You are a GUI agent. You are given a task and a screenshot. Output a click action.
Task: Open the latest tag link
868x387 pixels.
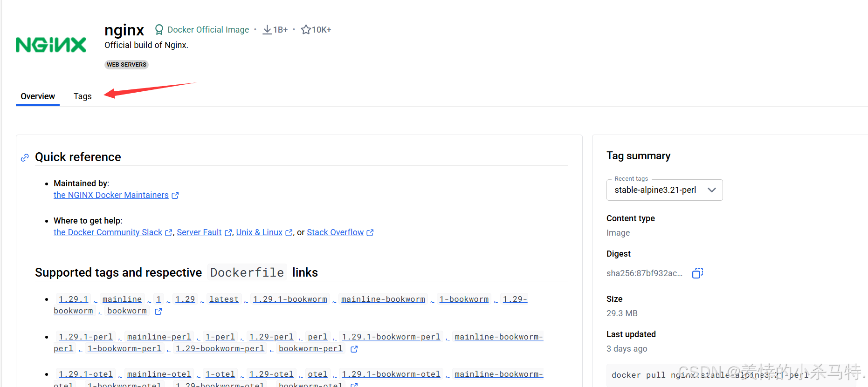coord(224,299)
